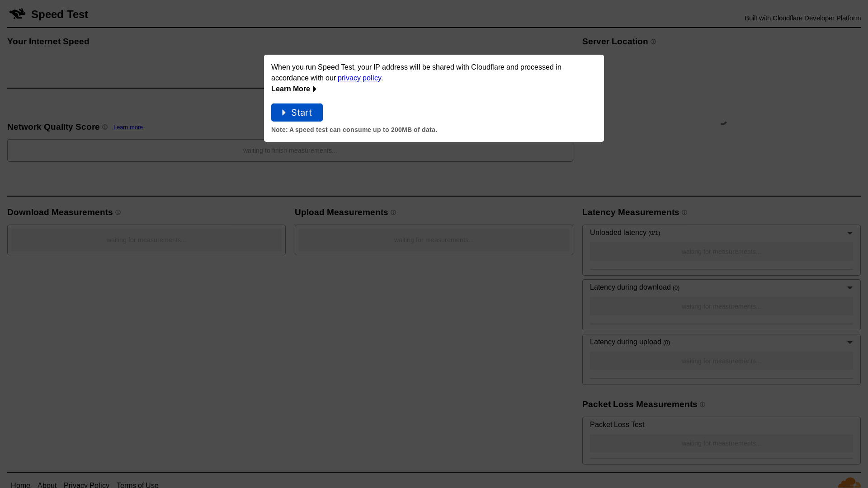The height and width of the screenshot is (488, 868).
Task: Click the Packet Loss Measurements info icon
Action: (703, 404)
